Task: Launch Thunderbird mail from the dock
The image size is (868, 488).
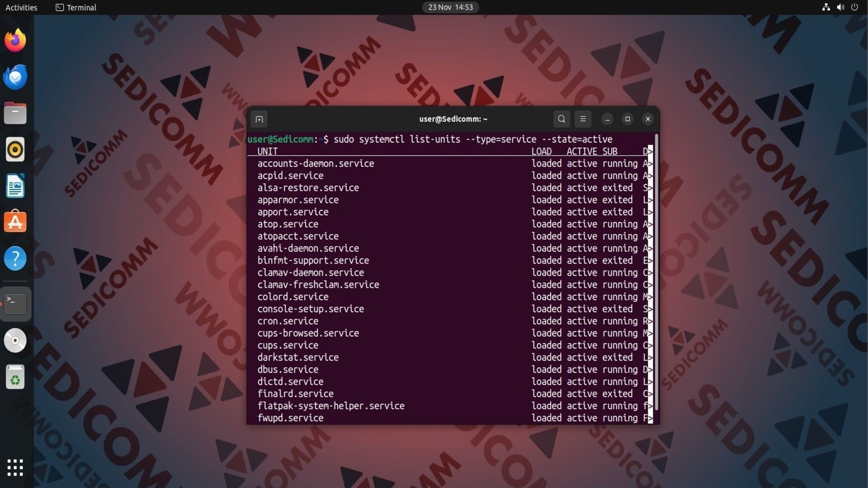Action: click(15, 77)
